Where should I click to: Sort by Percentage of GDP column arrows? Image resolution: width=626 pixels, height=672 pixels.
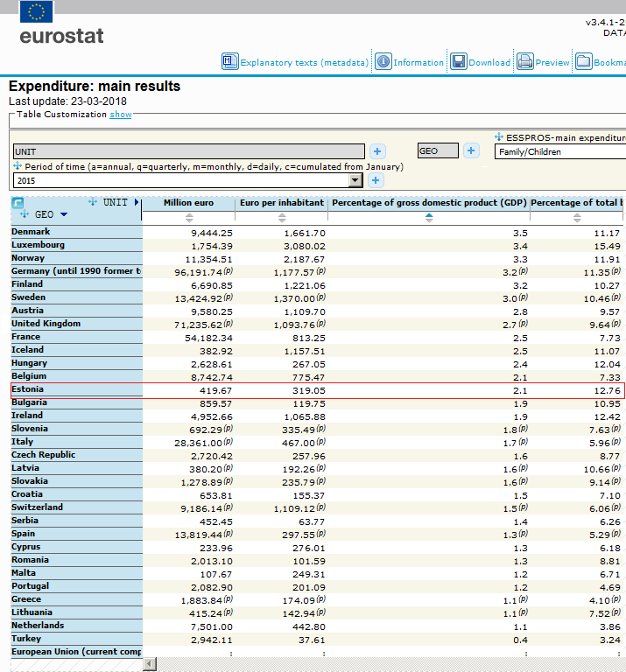429,218
